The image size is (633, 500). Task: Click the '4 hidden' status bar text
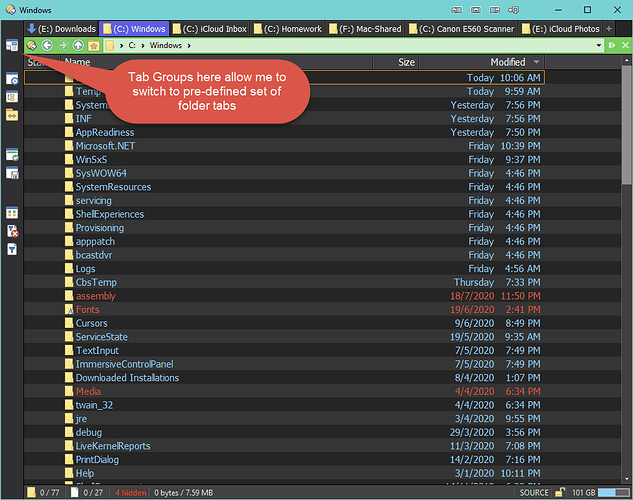pos(130,492)
